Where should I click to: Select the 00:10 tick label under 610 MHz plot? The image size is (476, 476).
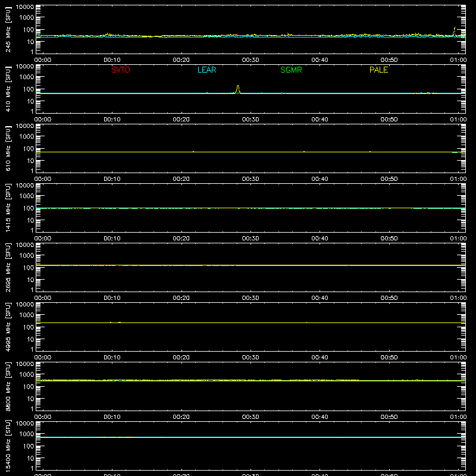112,179
